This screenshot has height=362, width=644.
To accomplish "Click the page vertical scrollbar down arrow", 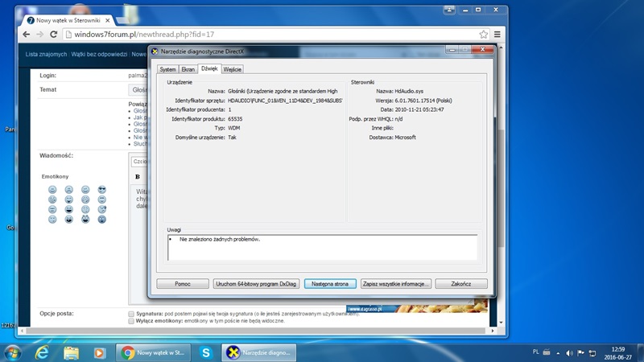I will (x=501, y=323).
